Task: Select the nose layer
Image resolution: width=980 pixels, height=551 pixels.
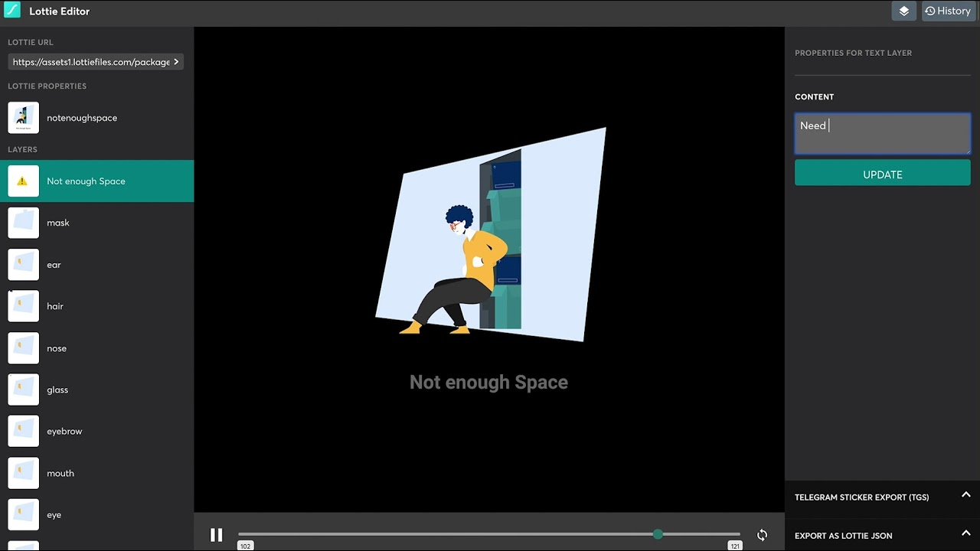Action: point(96,348)
